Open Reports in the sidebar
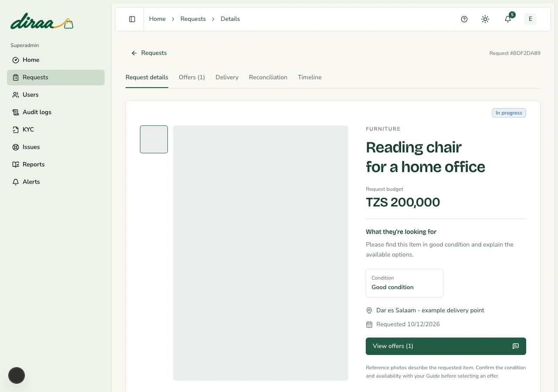Screen dimensions: 558x392 [x=56, y=164]
